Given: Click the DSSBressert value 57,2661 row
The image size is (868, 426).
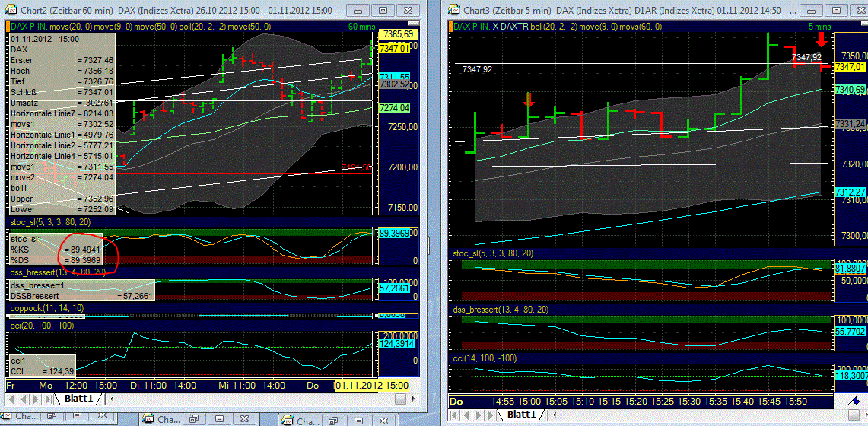Looking at the screenshot, I should [x=82, y=296].
